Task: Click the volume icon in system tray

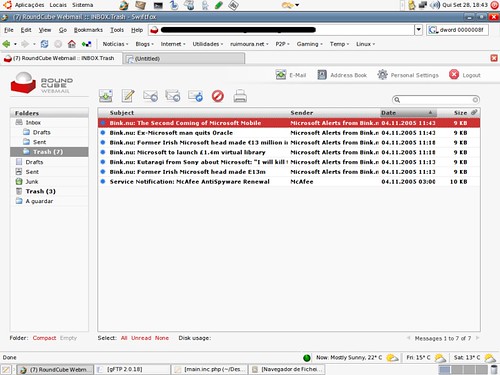Action: point(435,5)
